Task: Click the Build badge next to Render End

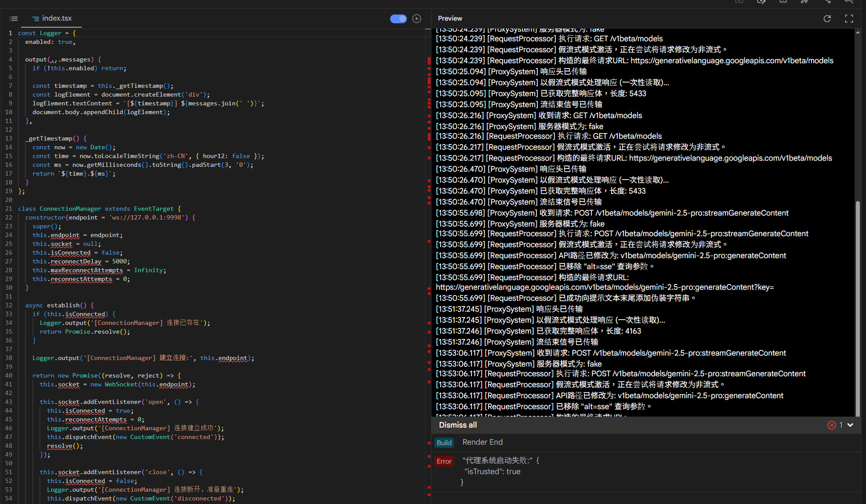Action: point(444,443)
